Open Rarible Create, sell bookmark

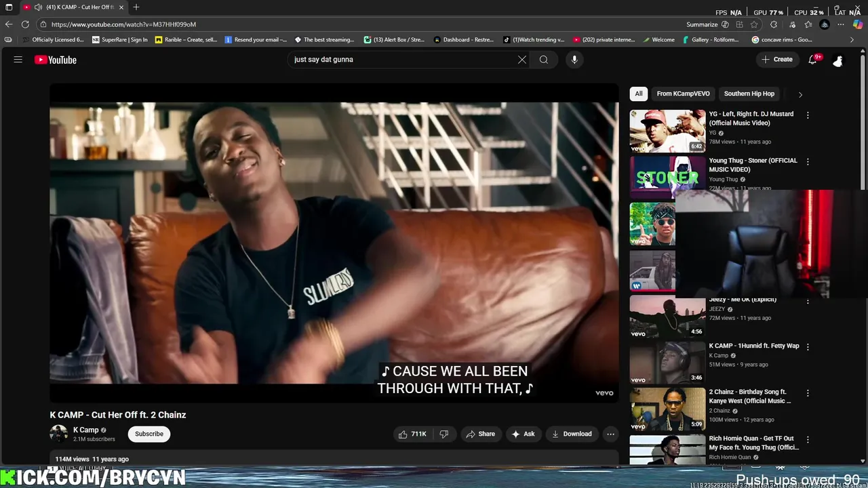(186, 40)
